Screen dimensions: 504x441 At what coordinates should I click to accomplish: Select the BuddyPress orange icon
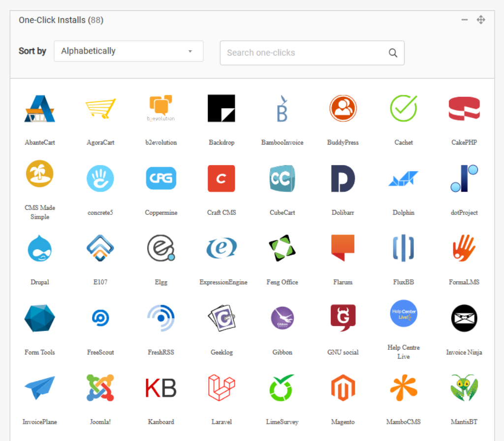click(343, 109)
